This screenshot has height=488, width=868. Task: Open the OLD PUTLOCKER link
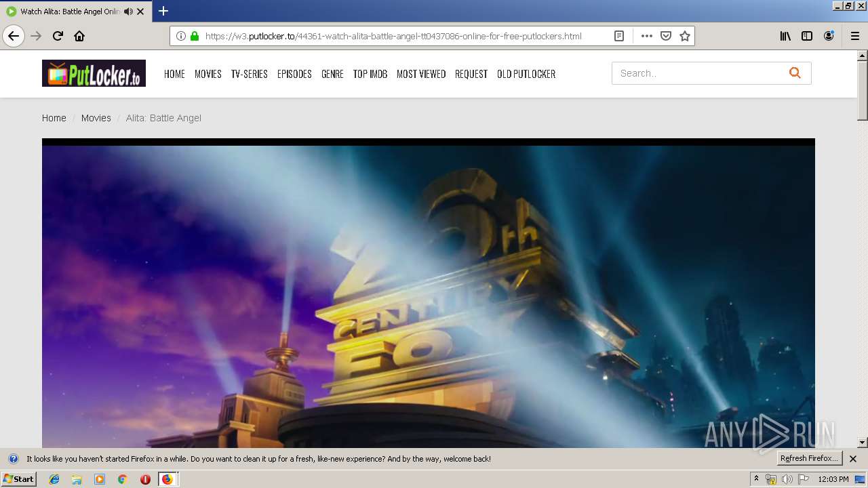[526, 74]
